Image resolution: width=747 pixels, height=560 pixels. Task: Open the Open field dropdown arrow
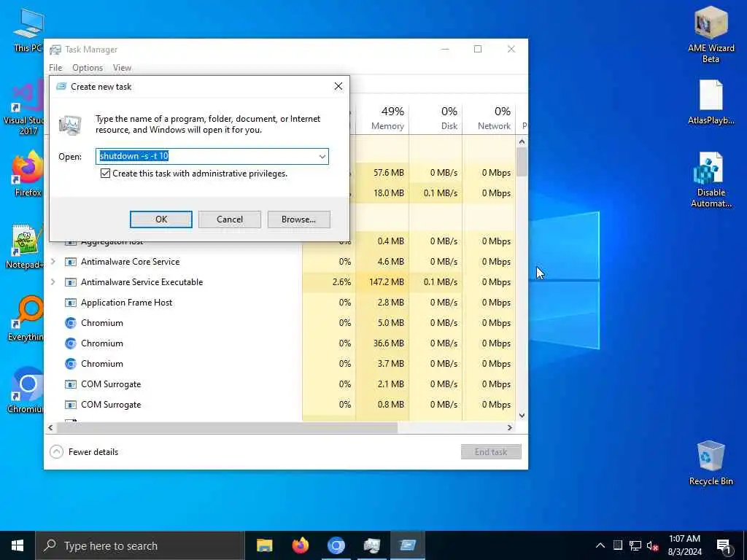[x=322, y=156]
